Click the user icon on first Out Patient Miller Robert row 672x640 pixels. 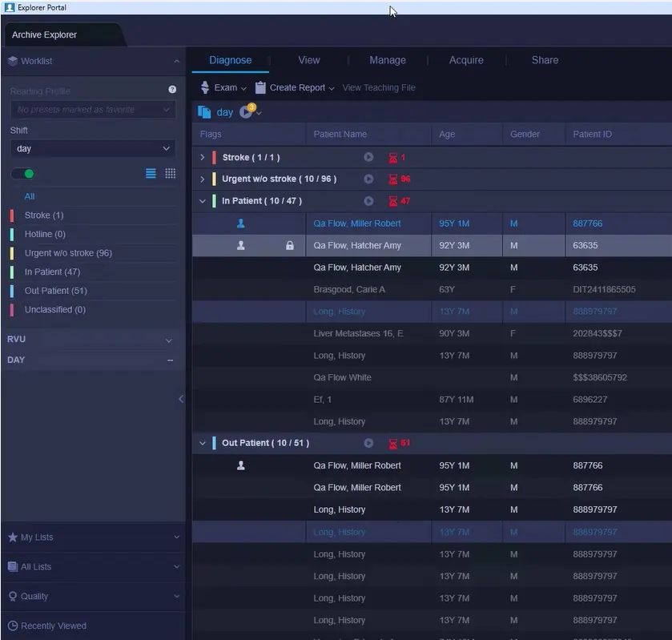click(x=241, y=465)
